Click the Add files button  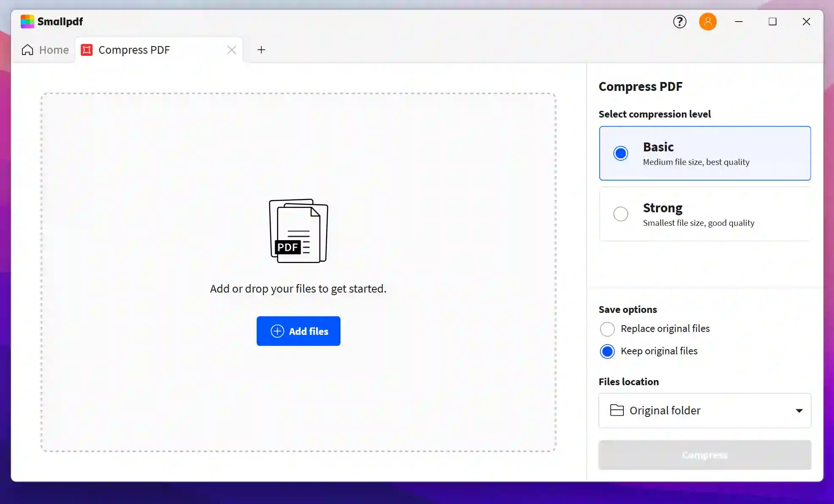(298, 331)
